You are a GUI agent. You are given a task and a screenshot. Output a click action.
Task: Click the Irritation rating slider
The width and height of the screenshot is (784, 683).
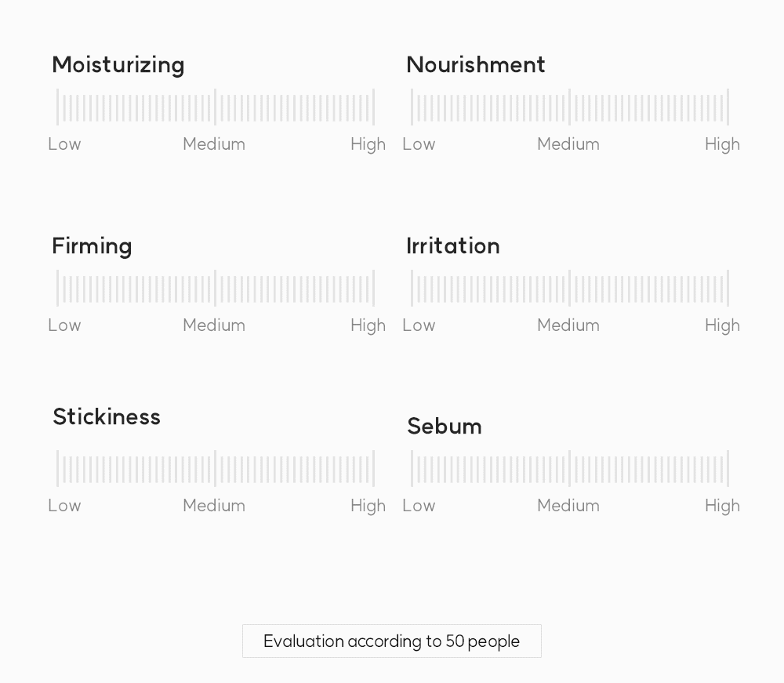click(x=570, y=289)
